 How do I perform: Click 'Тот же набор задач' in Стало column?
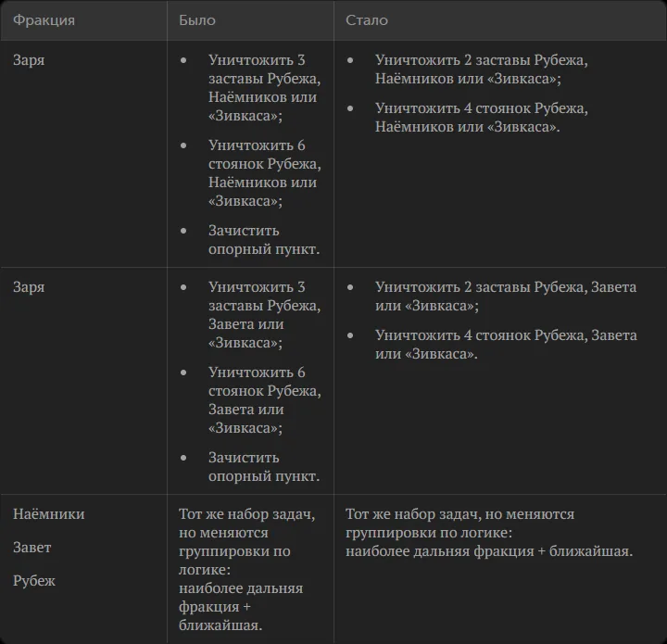tap(489, 533)
